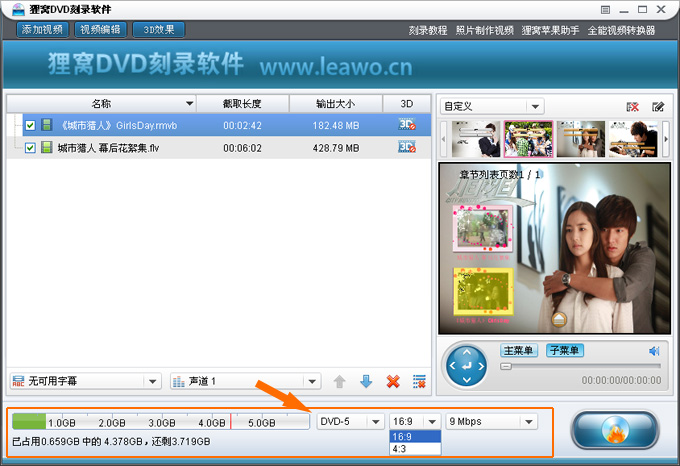Select the 00:02:42 duration cell
680x466 pixels.
click(x=242, y=126)
